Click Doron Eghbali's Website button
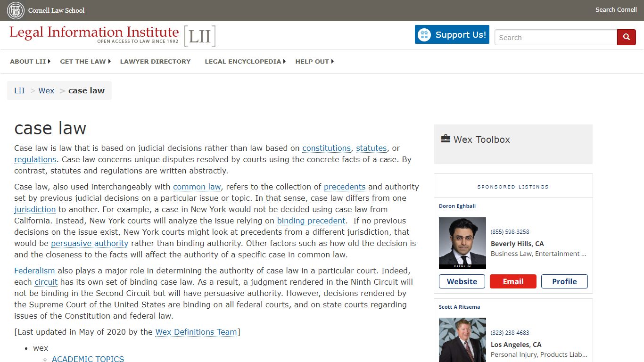The image size is (644, 362). [x=462, y=281]
